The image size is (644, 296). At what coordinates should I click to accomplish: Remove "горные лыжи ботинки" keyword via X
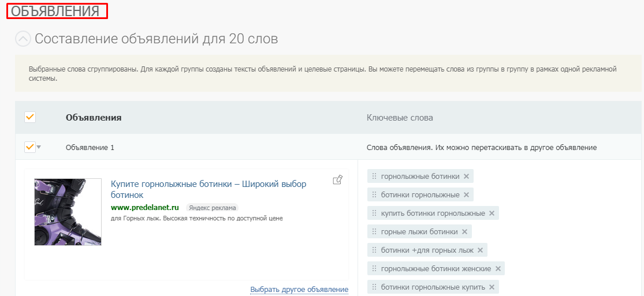[x=465, y=232]
